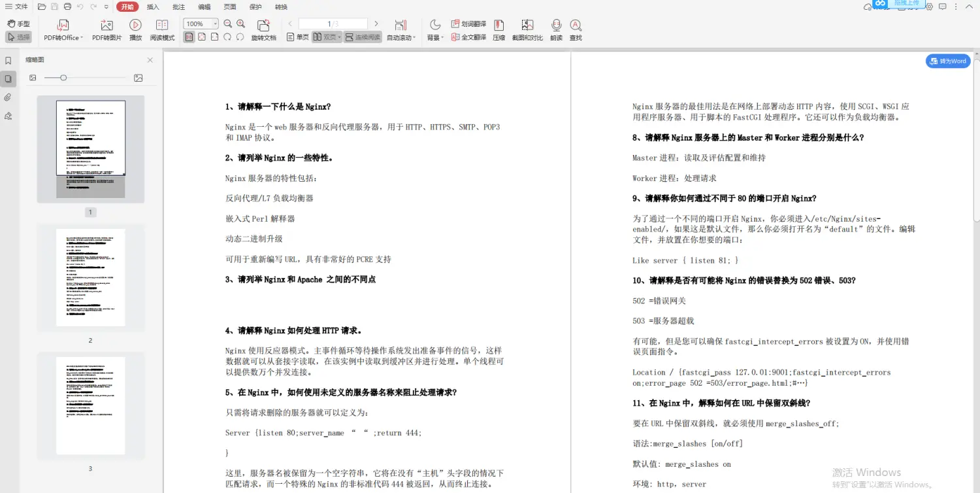The height and width of the screenshot is (493, 980).
Task: Switch to the 插入 ribbon tab
Action: 154,7
